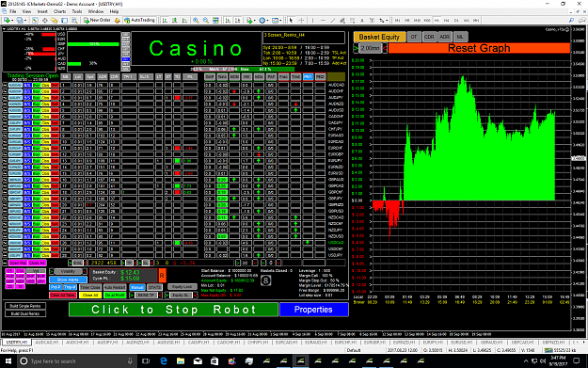Click green arrow left of 2.00mm field
Screen dimensions: 588x368
coord(356,48)
